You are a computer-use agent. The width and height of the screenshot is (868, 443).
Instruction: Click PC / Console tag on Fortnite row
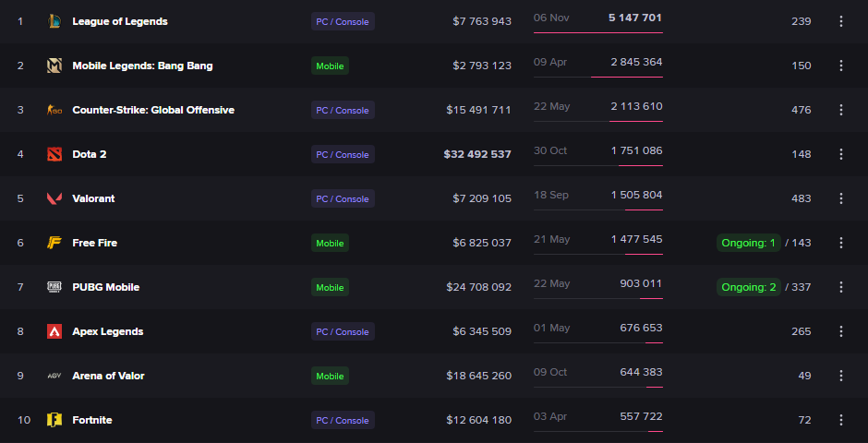343,420
